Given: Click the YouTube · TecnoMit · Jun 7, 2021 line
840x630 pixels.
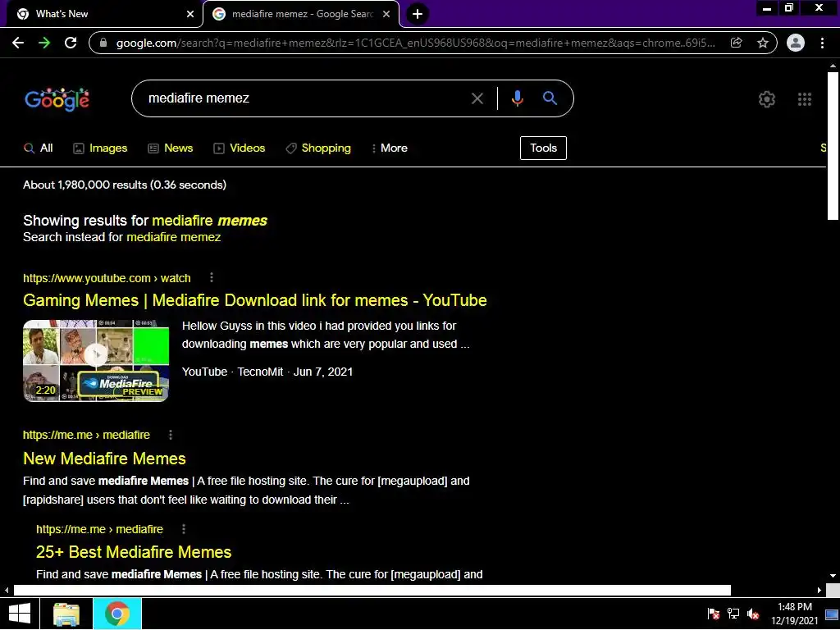Looking at the screenshot, I should [x=267, y=372].
